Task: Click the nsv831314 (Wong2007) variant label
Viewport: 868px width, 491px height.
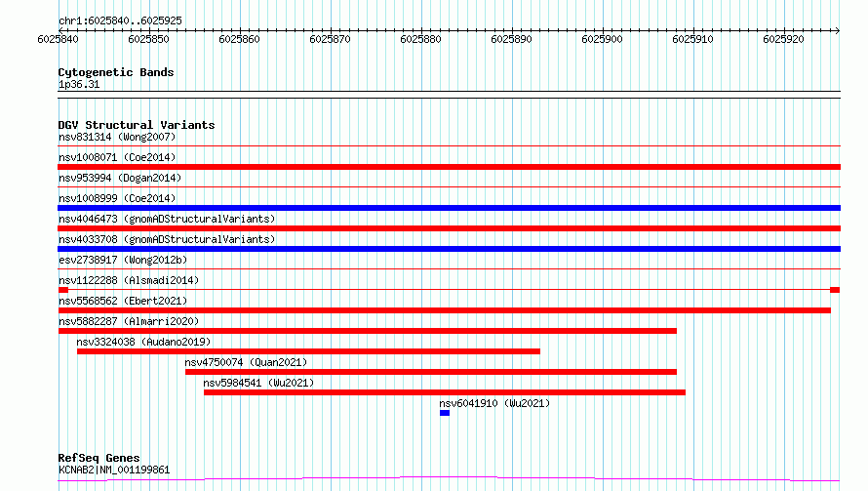Action: tap(117, 137)
